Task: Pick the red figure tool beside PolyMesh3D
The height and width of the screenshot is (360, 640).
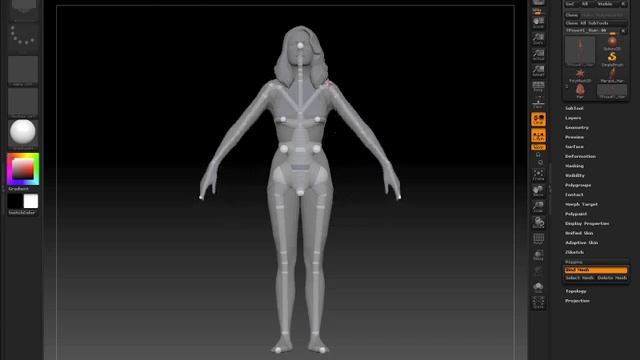Action: [612, 75]
